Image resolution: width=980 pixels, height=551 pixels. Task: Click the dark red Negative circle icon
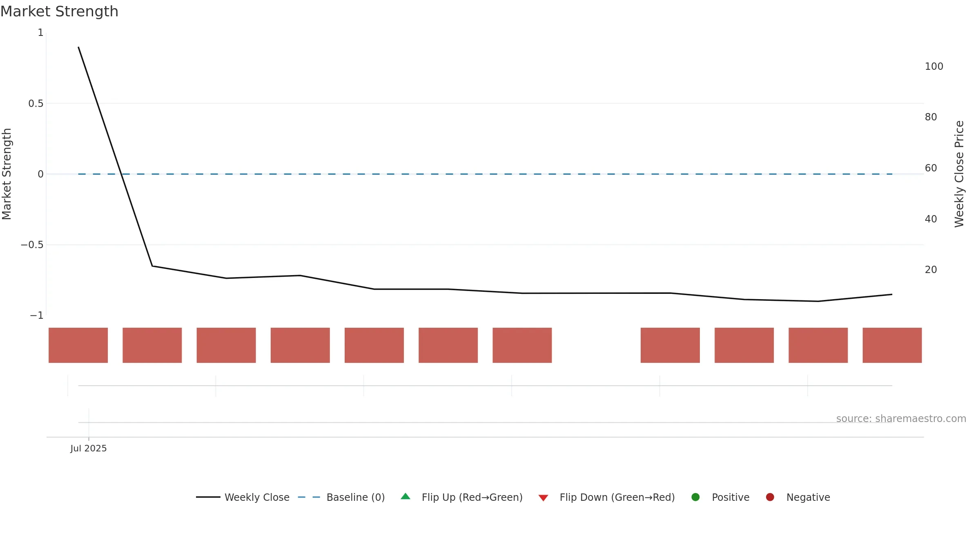tap(770, 497)
